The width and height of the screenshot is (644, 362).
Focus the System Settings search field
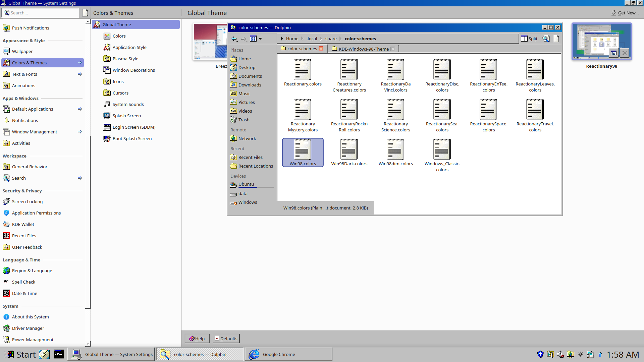[44, 13]
